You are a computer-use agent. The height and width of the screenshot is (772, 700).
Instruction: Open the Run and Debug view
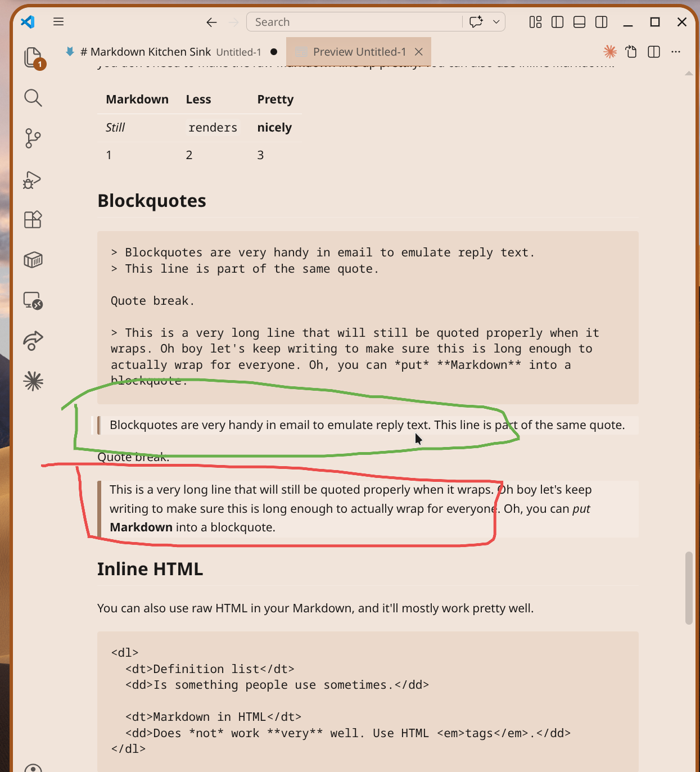tap(33, 179)
